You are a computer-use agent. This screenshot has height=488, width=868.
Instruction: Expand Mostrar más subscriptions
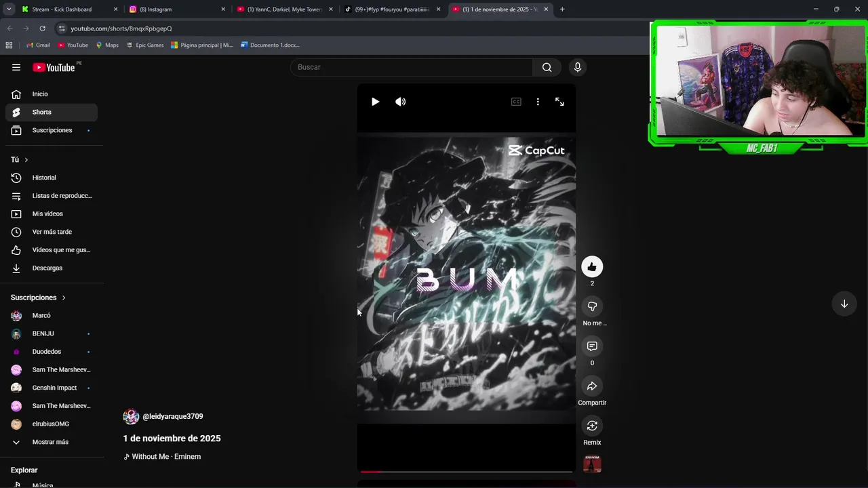point(52,442)
